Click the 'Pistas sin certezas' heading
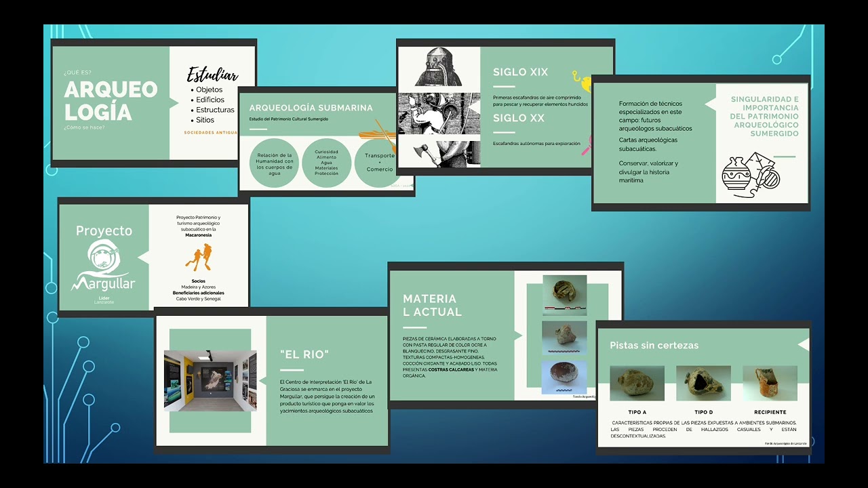This screenshot has height=488, width=868. (x=654, y=345)
